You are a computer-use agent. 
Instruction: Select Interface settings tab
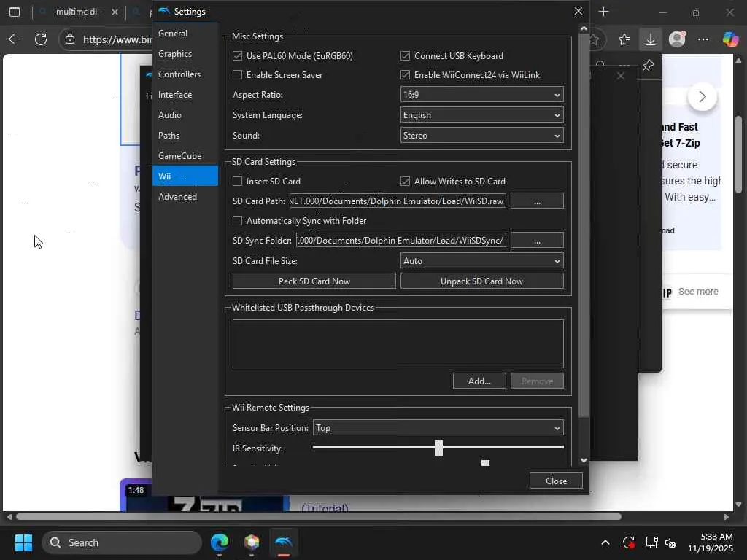click(x=185, y=95)
